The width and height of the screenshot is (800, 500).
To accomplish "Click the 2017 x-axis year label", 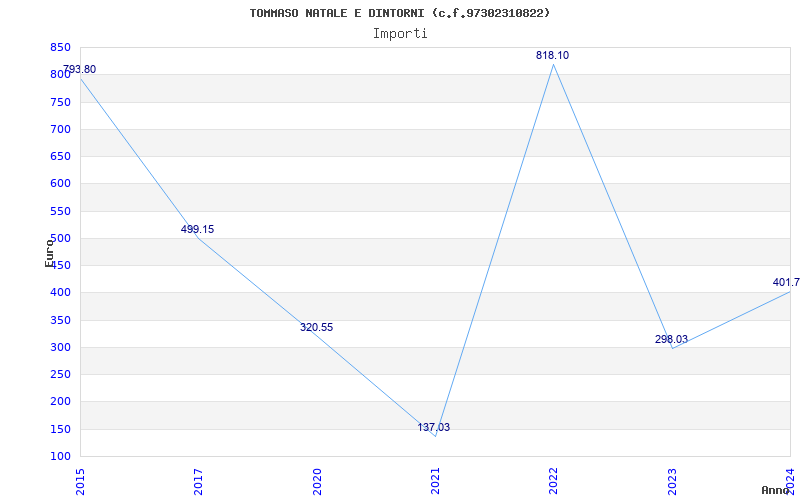I will tap(198, 481).
